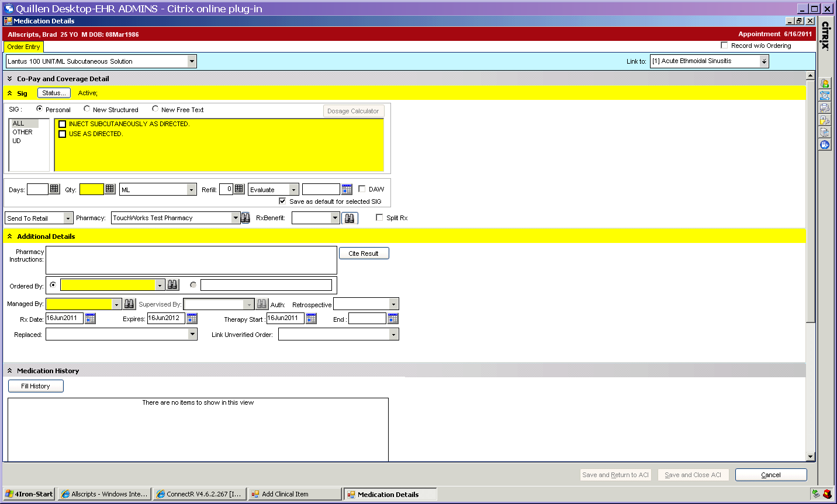Check INJECT SUBCUTANEOUSLY AS DIRECTED
The width and height of the screenshot is (837, 504).
click(x=63, y=124)
